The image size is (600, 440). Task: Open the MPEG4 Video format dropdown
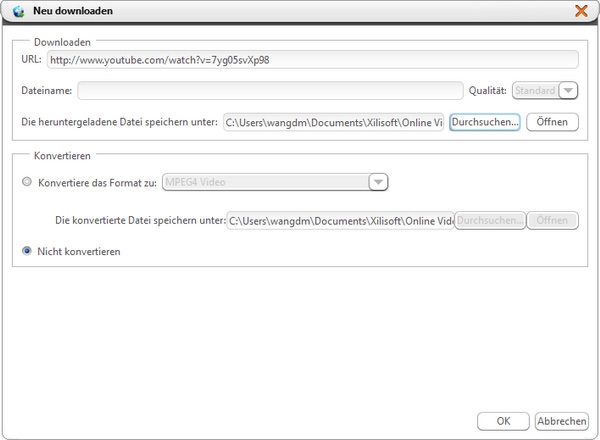pos(275,182)
